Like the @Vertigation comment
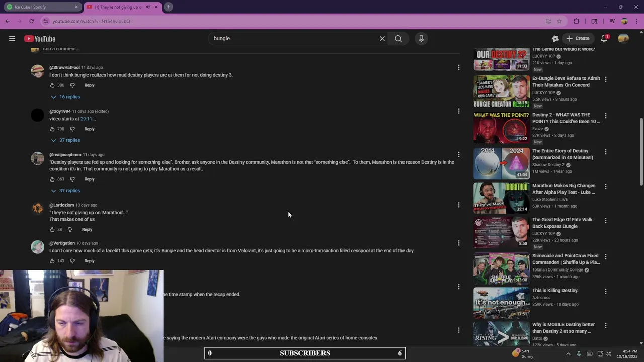Viewport: 644px width, 362px height. click(52, 261)
